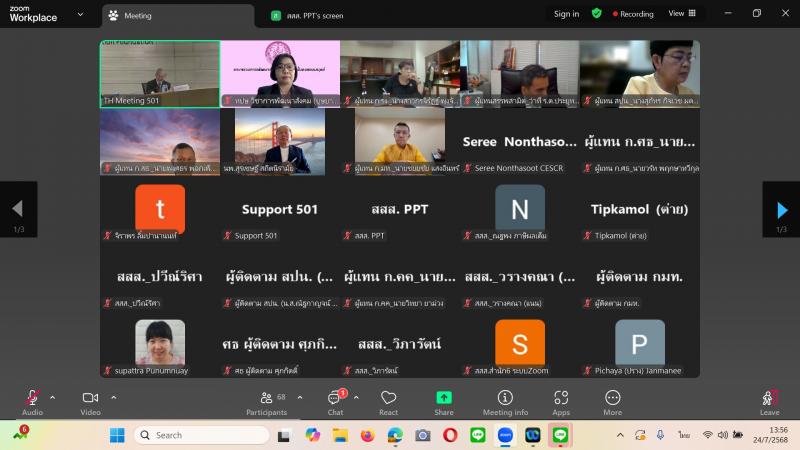800x450 pixels.
Task: Open Camera app from the taskbar
Action: (422, 435)
